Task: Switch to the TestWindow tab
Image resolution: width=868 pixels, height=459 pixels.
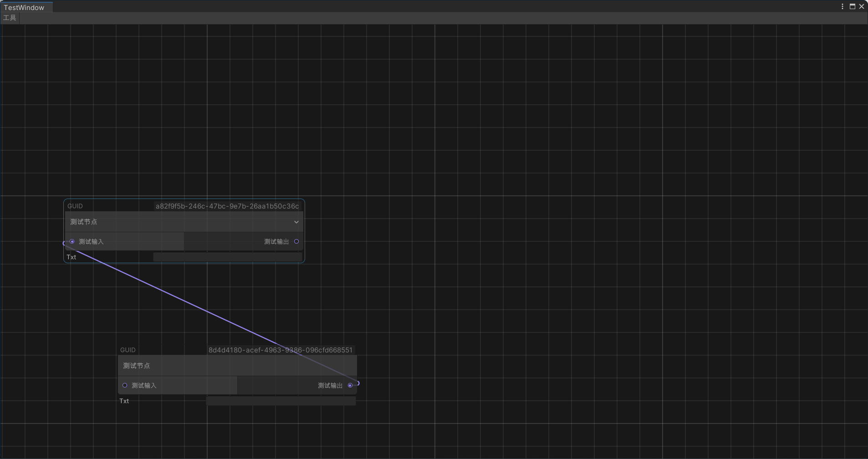Action: click(25, 7)
